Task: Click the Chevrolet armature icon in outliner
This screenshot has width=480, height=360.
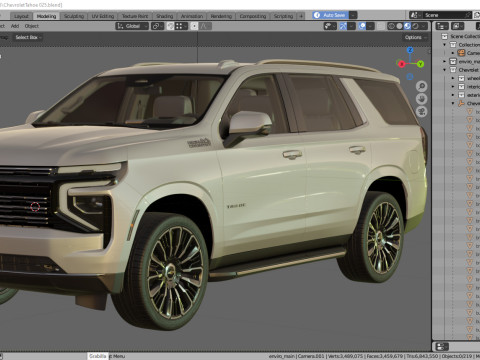Action: pyautogui.click(x=461, y=103)
